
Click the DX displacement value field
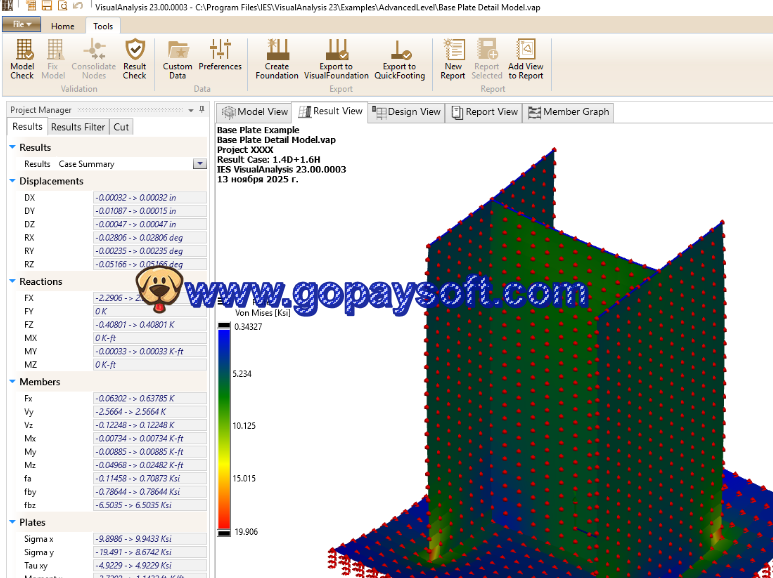coord(149,198)
